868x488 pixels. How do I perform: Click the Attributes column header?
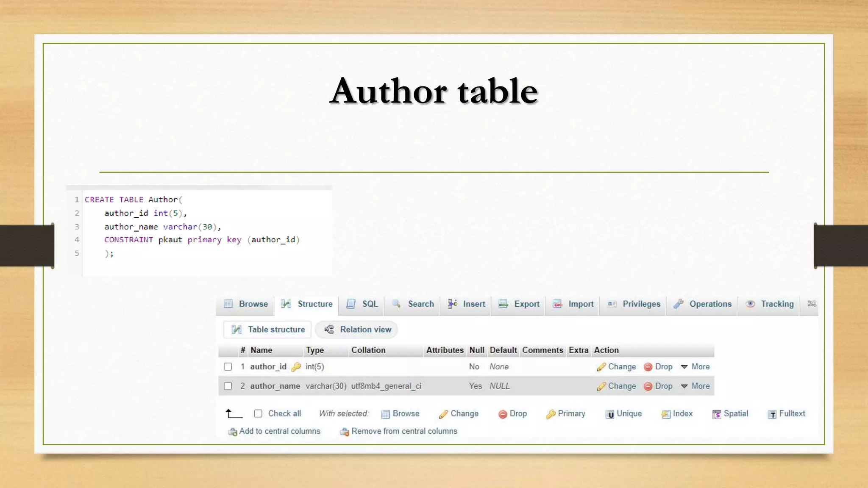(x=445, y=350)
